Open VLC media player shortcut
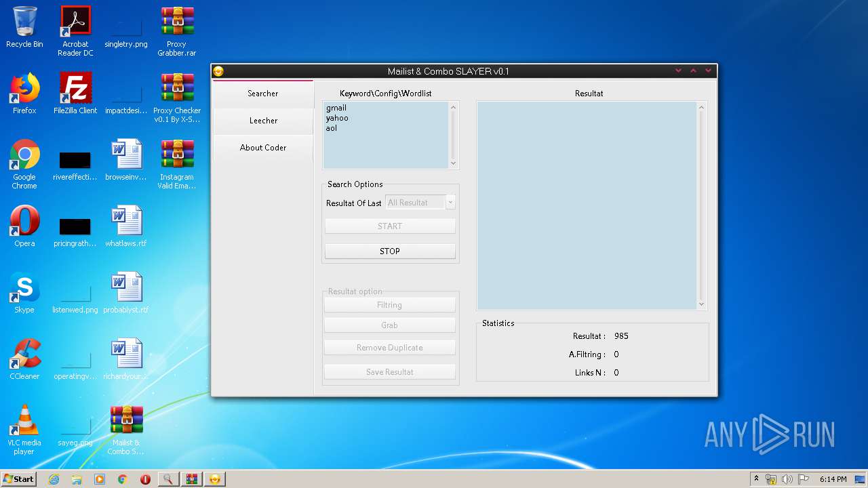The height and width of the screenshot is (488, 868). point(24,430)
